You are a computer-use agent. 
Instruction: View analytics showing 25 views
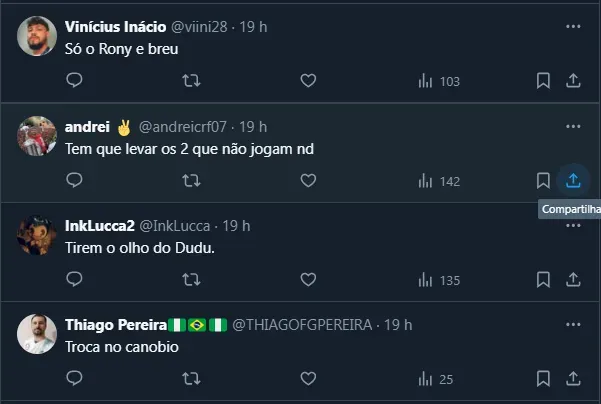pos(435,379)
